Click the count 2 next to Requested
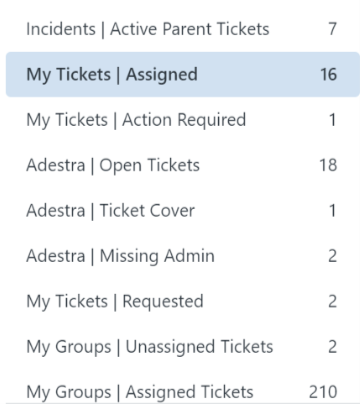The height and width of the screenshot is (404, 360). [332, 301]
